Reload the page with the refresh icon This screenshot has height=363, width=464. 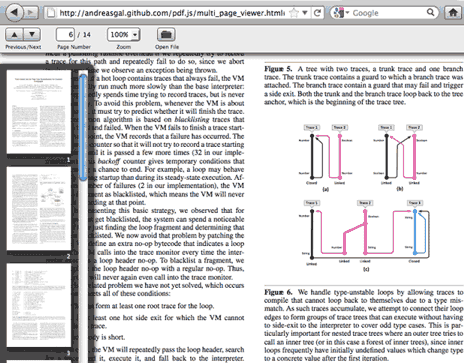tap(318, 13)
